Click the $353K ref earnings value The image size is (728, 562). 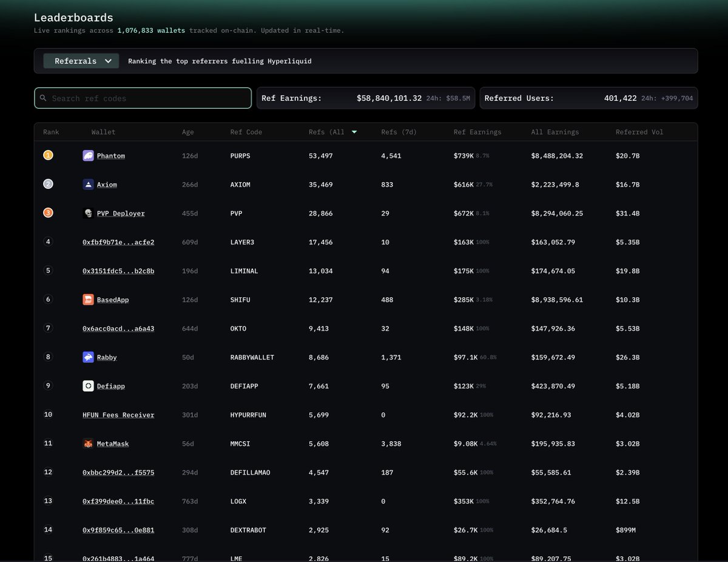point(463,501)
